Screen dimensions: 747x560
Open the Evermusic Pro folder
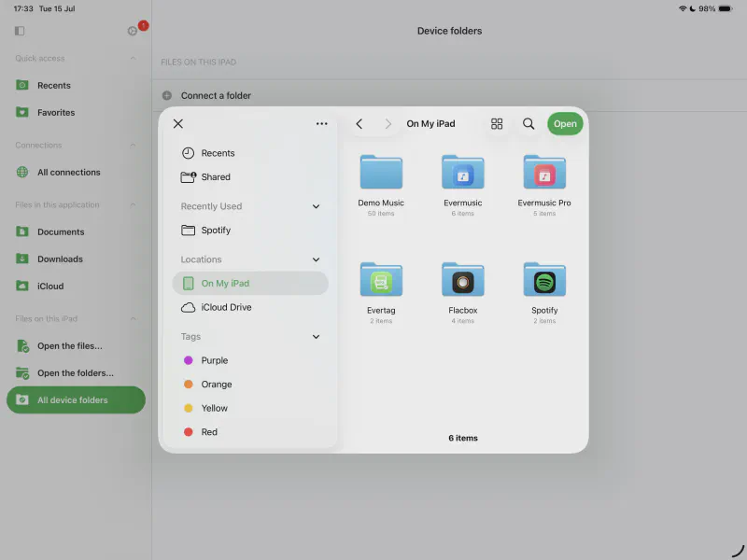click(x=544, y=173)
